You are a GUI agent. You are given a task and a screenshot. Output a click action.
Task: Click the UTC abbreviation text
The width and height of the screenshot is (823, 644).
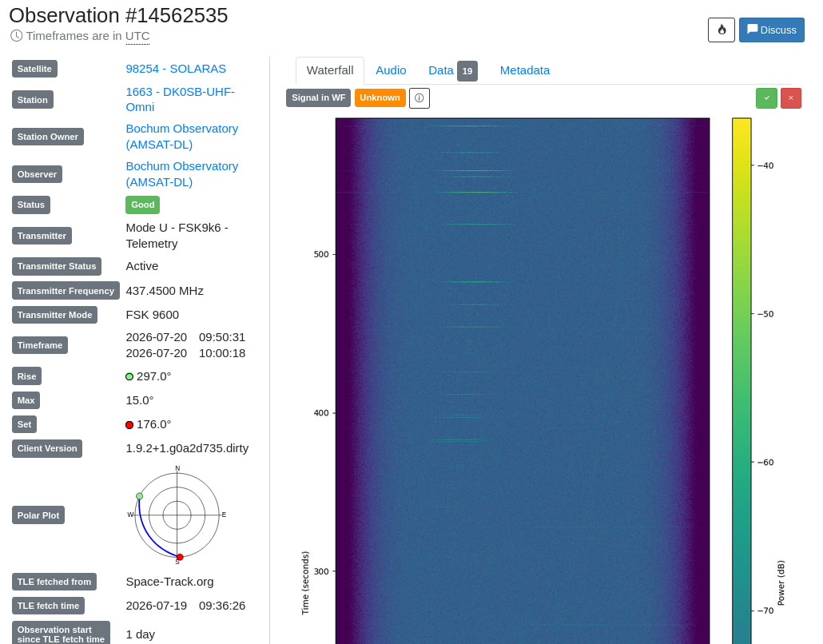point(137,36)
